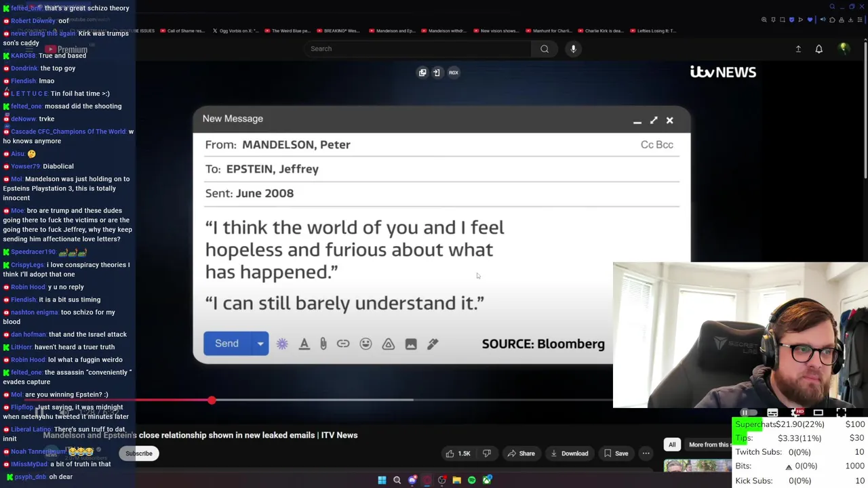
Task: Switch to 'Manhunt for Charli...' tab
Action: 549,30
